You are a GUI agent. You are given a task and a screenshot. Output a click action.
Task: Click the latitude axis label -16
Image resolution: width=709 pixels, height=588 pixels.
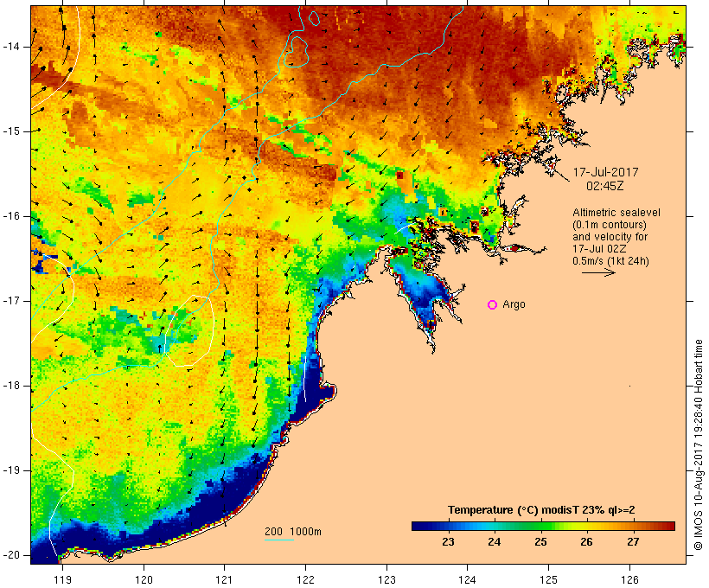(11, 216)
